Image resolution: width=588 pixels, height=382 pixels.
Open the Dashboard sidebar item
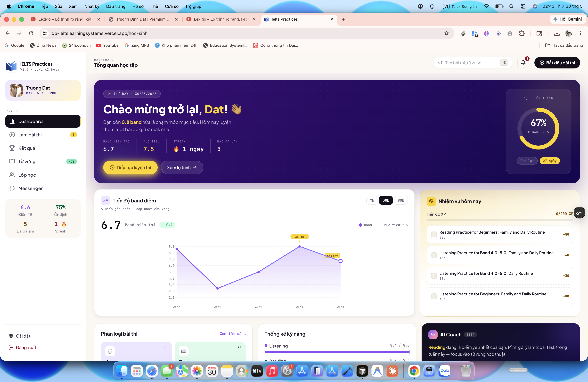[43, 121]
